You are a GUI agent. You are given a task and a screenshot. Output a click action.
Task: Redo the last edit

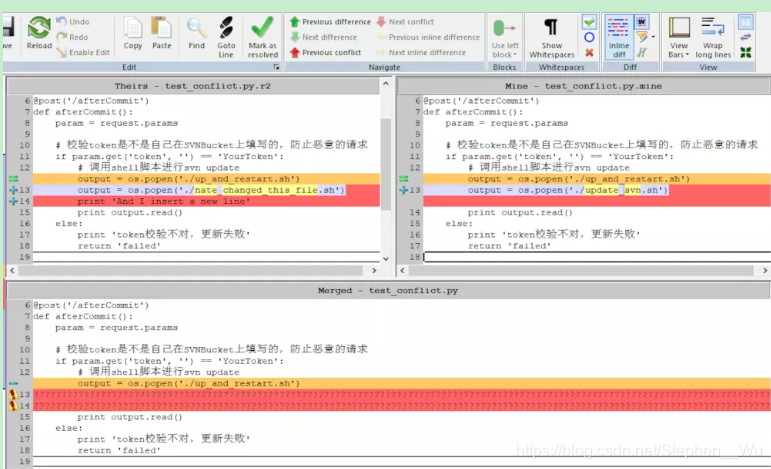(72, 37)
